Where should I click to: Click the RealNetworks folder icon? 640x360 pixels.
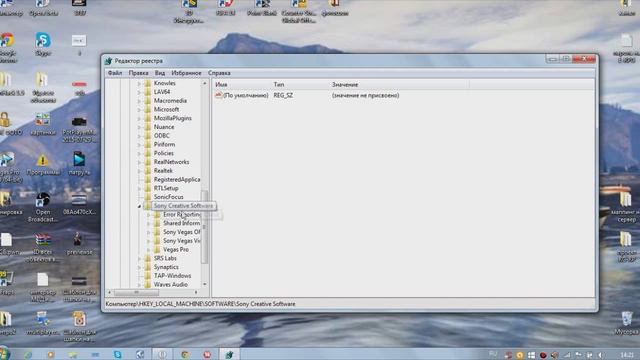click(148, 162)
